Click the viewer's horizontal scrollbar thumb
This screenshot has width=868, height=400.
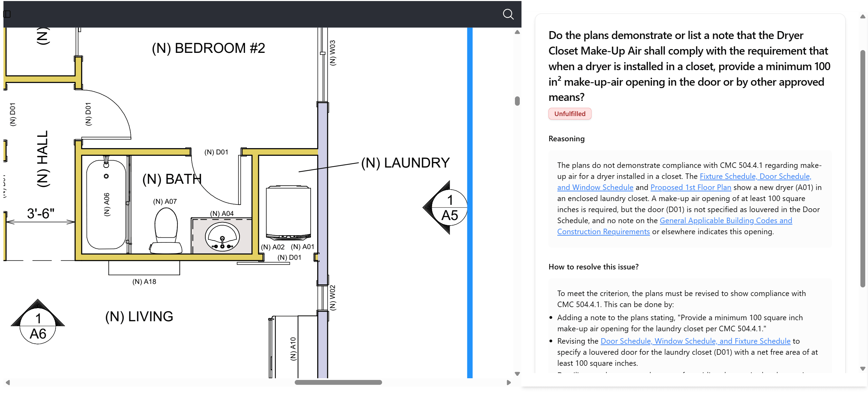click(338, 382)
